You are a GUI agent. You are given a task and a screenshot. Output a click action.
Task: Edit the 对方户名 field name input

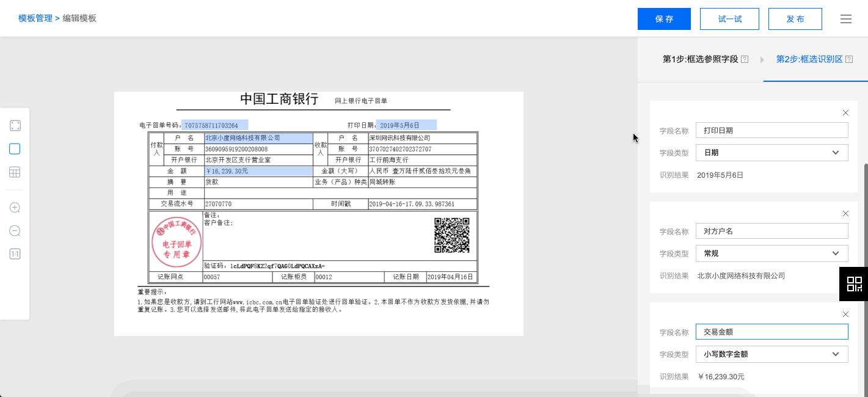click(772, 231)
